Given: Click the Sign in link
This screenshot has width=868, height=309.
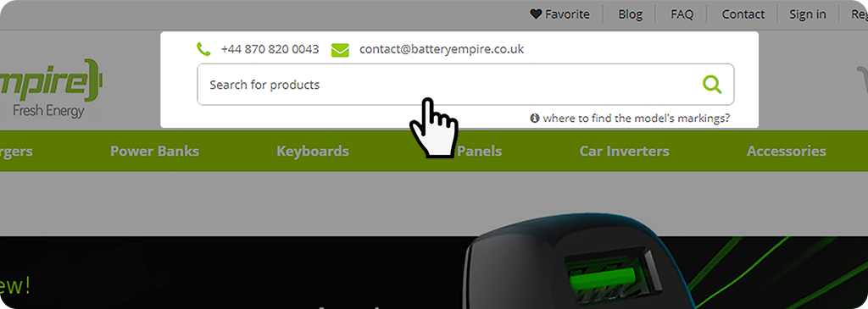Looking at the screenshot, I should (808, 14).
